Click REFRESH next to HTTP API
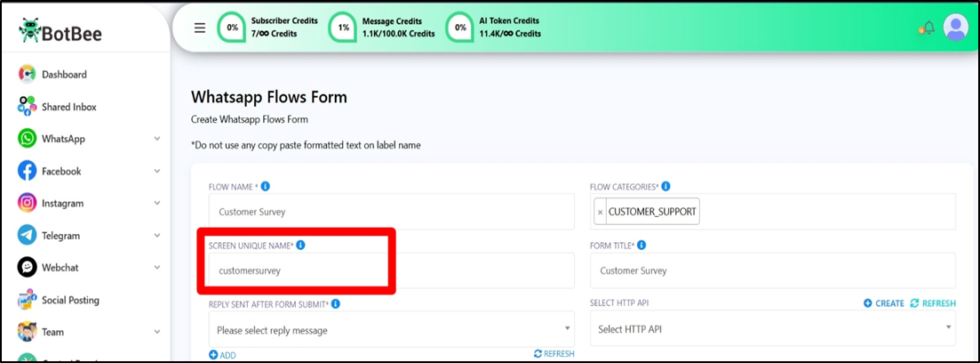980x363 pixels. click(x=933, y=303)
